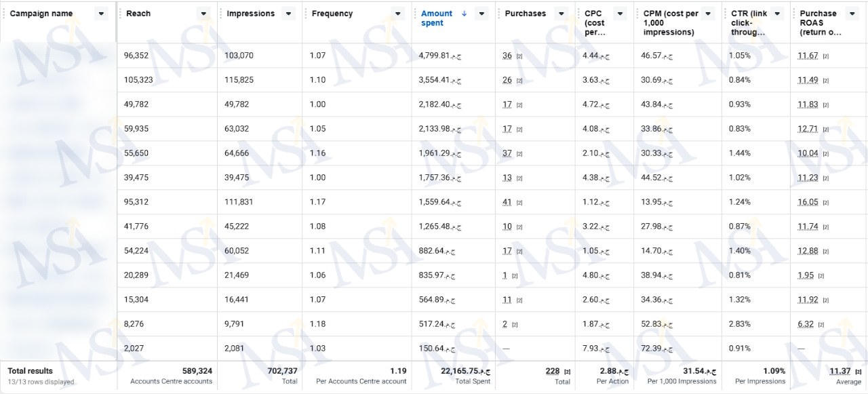The width and height of the screenshot is (868, 394).
Task: Click the amount spent value 4,799.81
Action: tap(440, 56)
